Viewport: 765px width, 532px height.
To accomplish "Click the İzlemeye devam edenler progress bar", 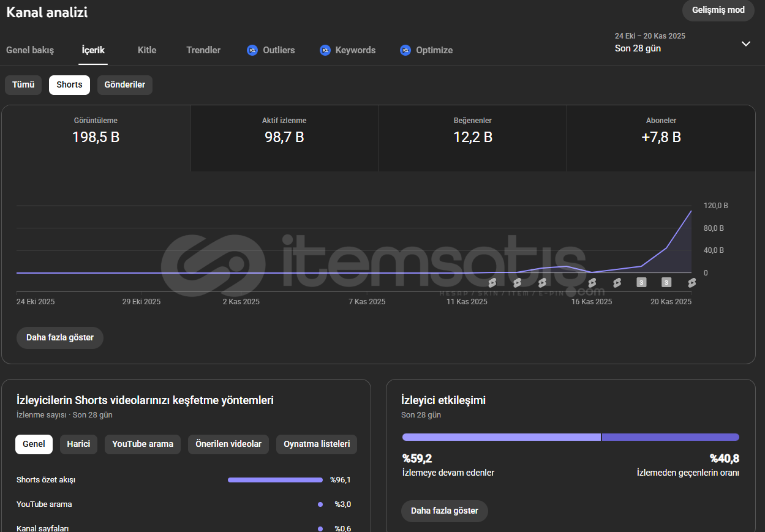I will (x=501, y=437).
